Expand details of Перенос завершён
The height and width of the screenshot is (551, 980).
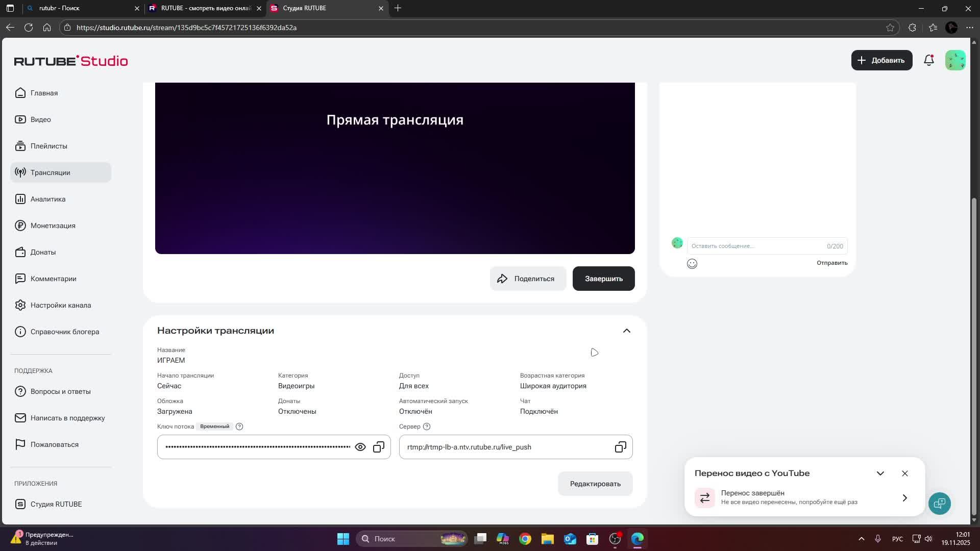(x=905, y=497)
